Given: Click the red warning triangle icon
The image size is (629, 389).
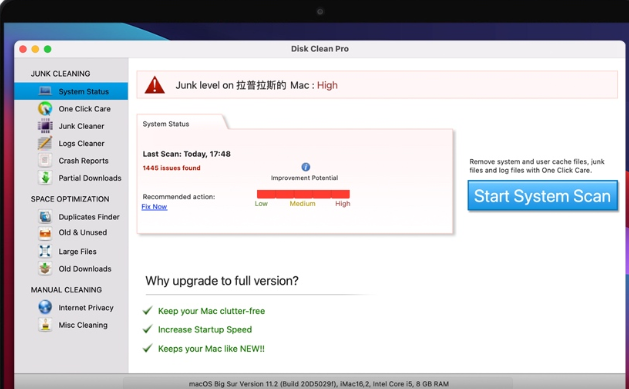Looking at the screenshot, I should (x=154, y=85).
